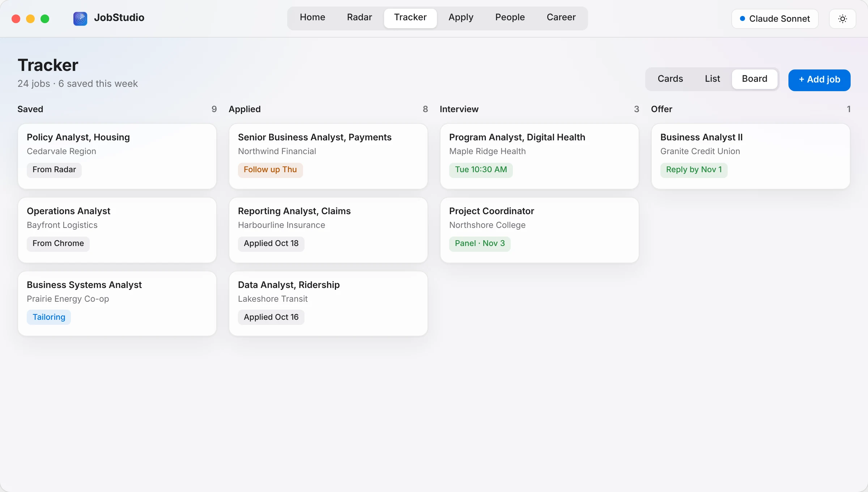
Task: Switch to the Apply tab
Action: 461,17
